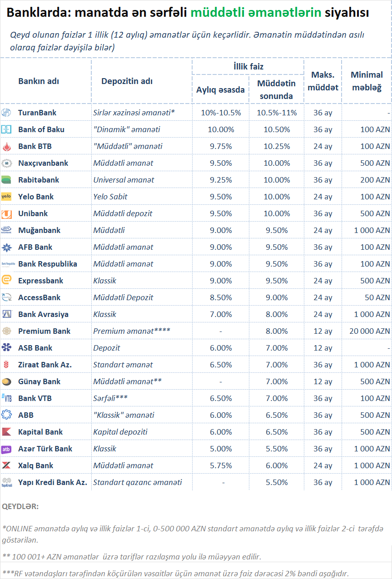Click the Bank of Baku logo
392x579 pixels.
coord(6,129)
